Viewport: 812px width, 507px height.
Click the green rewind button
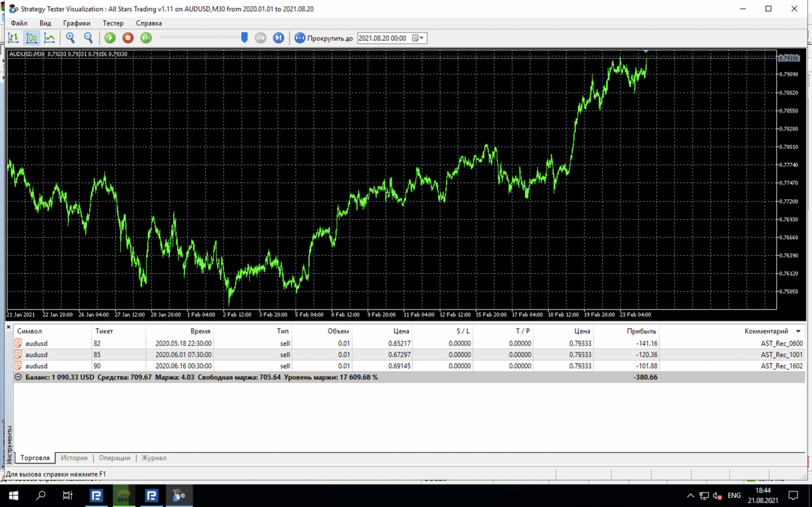click(x=146, y=38)
